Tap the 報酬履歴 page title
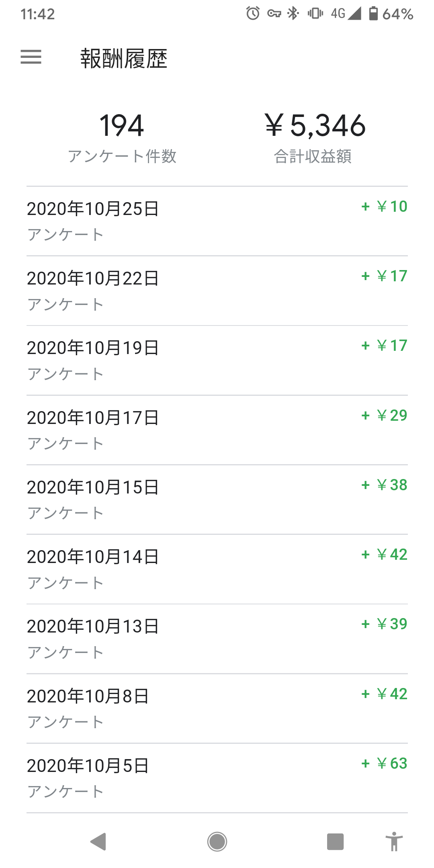Viewport: 434px width, 868px height. point(124,59)
